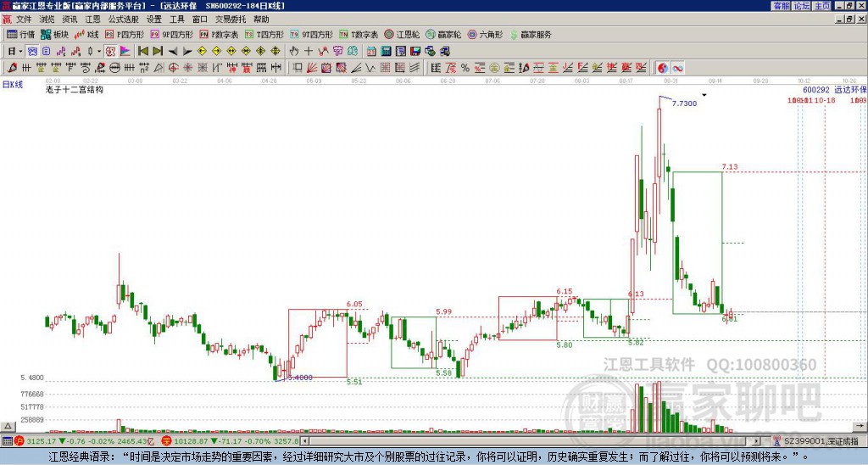Select the crosshair cursor tool
Screen dimensions: 868x465
tap(309, 51)
